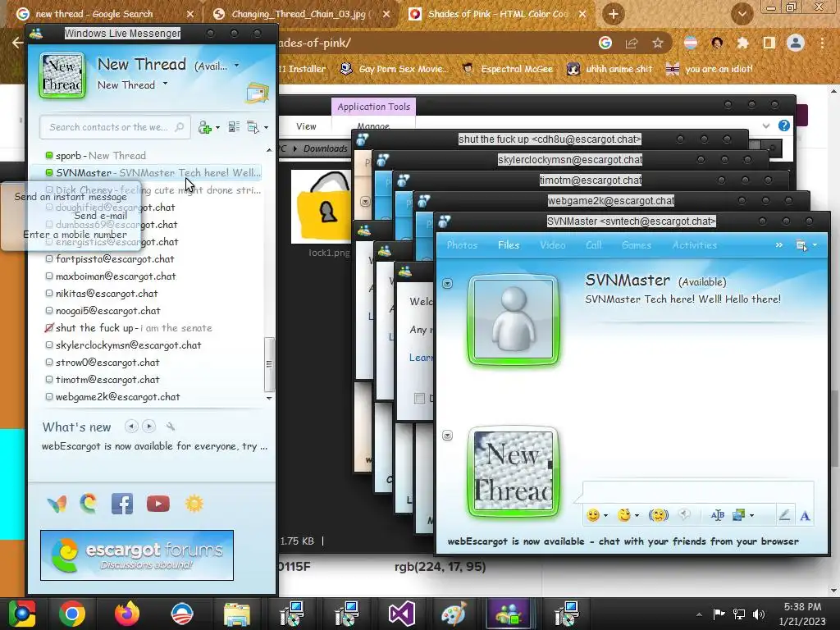
Task: Click the status box beside nikitas@escargot.chat
Action: click(x=49, y=293)
